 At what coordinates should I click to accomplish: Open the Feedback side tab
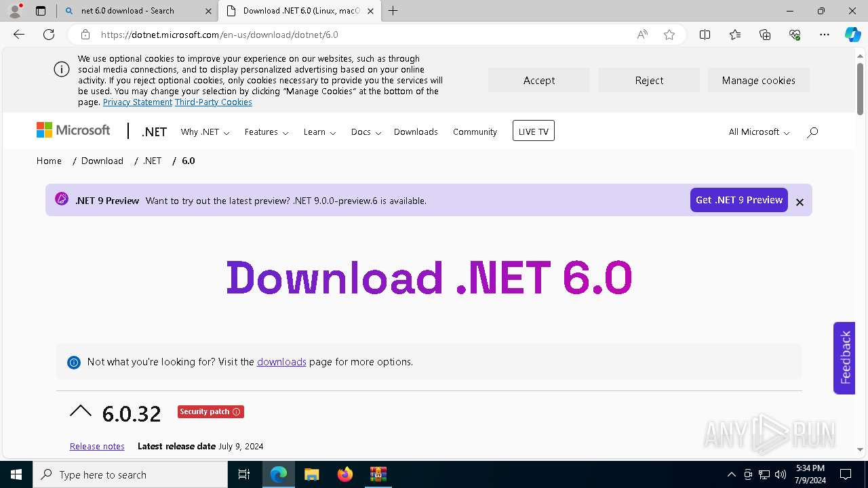[844, 358]
